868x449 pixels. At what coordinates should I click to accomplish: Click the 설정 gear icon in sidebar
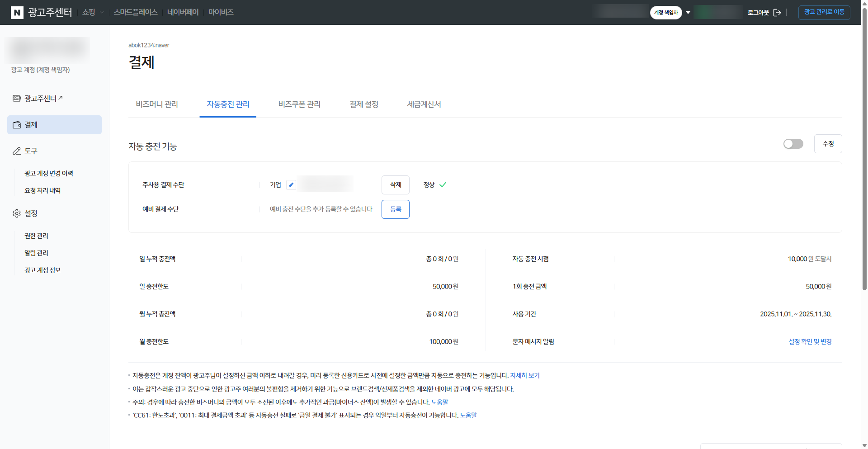[x=17, y=213]
